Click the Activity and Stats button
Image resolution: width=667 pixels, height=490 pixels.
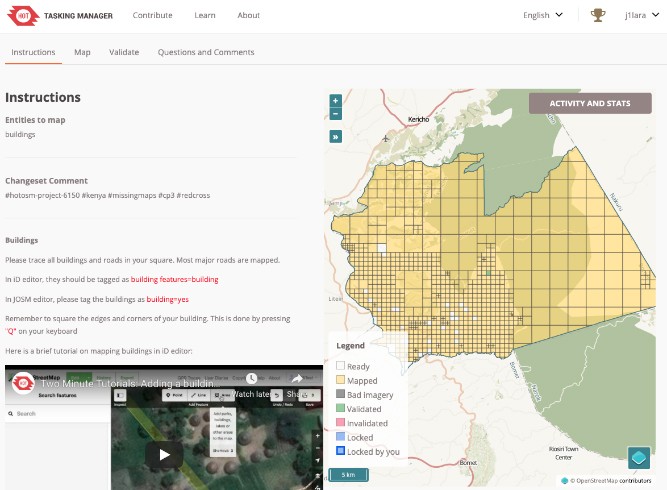point(588,103)
